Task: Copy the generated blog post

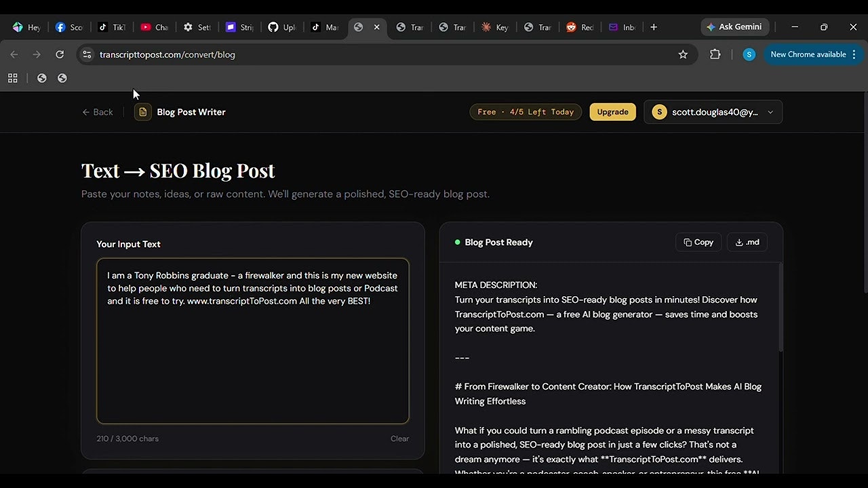Action: coord(698,242)
